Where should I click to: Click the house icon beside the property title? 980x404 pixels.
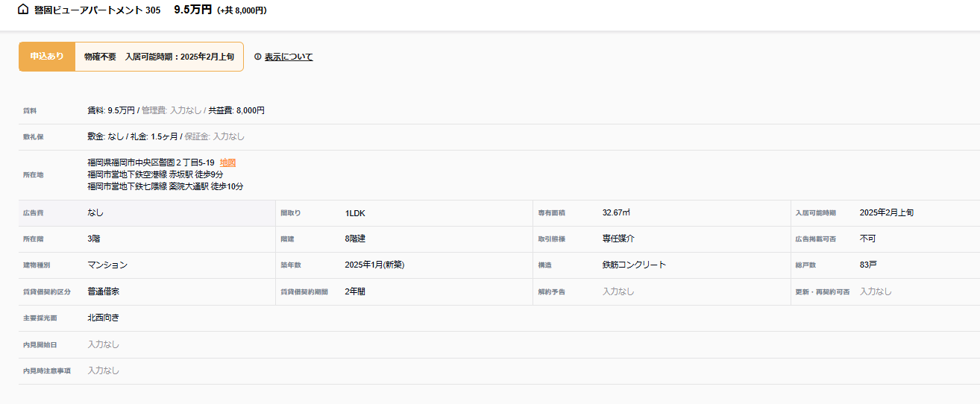23,10
